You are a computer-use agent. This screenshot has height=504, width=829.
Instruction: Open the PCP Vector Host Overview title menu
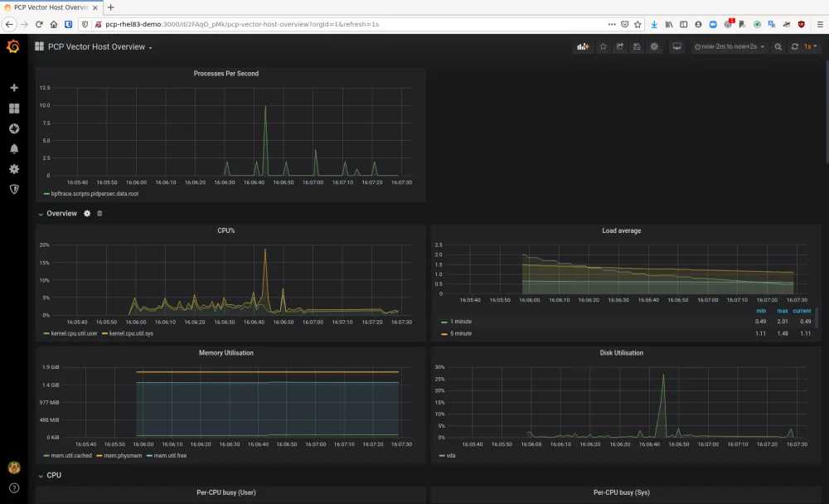click(97, 47)
